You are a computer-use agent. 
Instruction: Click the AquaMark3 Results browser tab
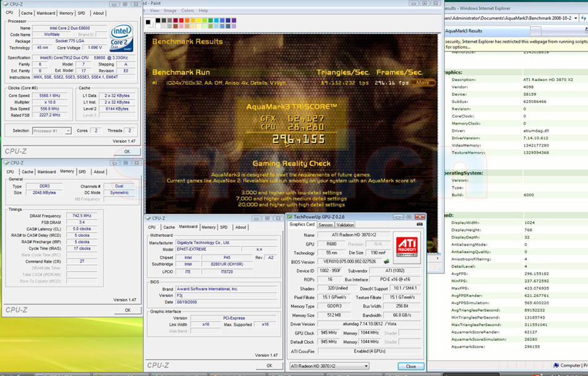[486, 31]
